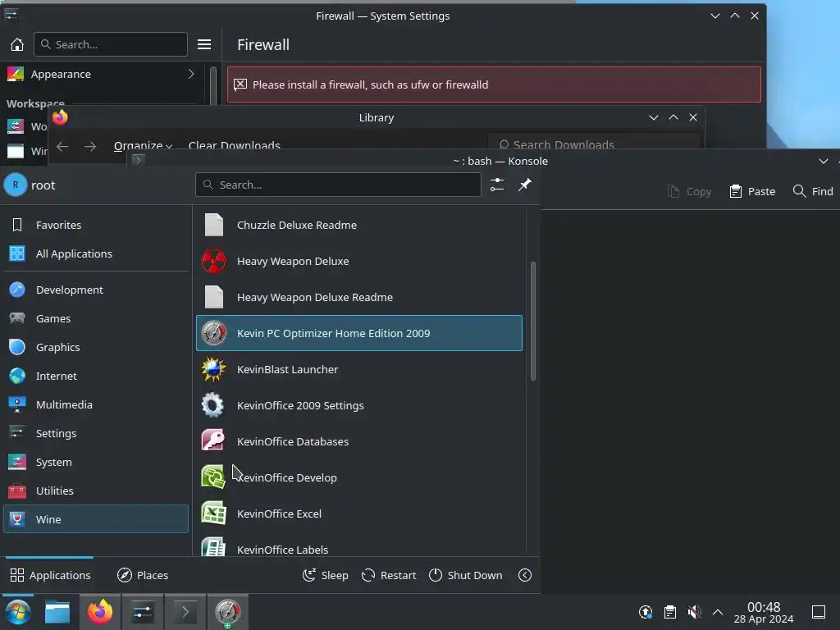This screenshot has width=840, height=630.
Task: Open Kevin PC Optimizer taskbar entry
Action: 228,612
